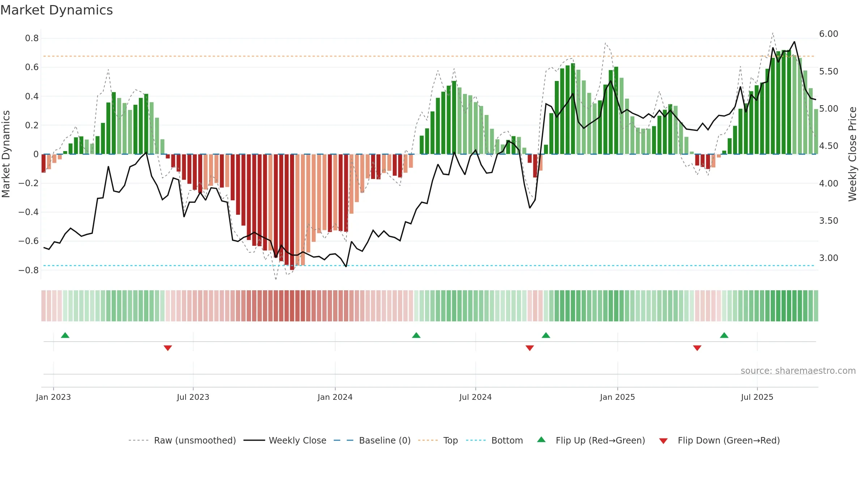This screenshot has height=488, width=868.
Task: Click the Jul 2025 x-axis label
Action: 757,397
